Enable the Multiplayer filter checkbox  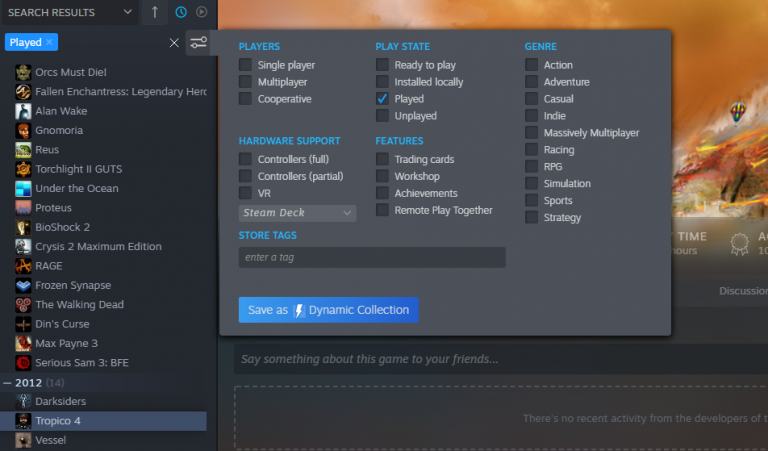point(245,82)
